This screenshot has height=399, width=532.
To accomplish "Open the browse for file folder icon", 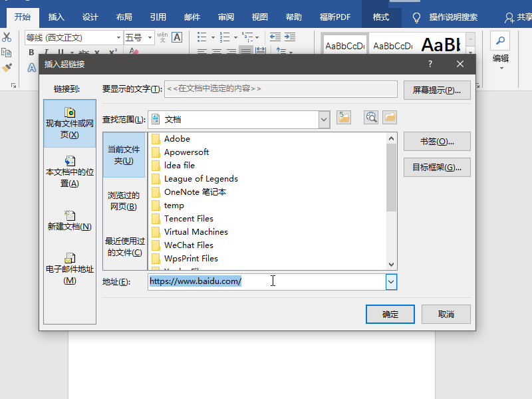I will tap(390, 118).
